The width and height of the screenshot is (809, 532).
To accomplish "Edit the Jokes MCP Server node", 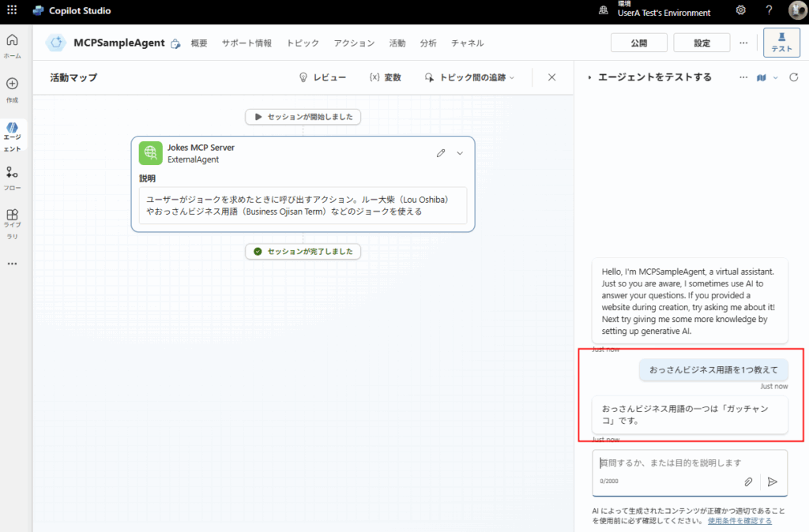I will (x=441, y=153).
